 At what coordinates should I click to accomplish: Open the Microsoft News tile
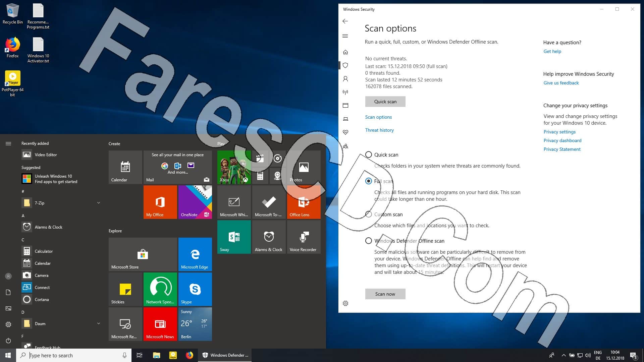click(x=160, y=324)
